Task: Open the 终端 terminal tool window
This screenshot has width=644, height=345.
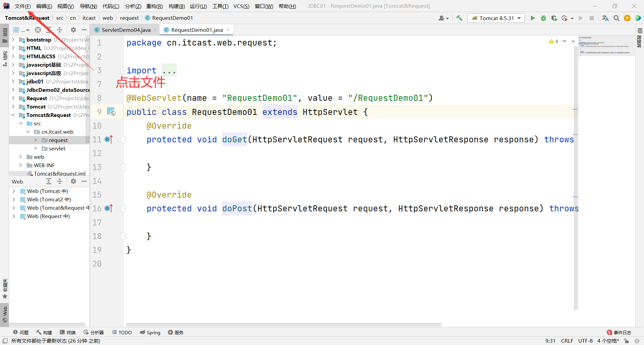Action: coord(68,332)
